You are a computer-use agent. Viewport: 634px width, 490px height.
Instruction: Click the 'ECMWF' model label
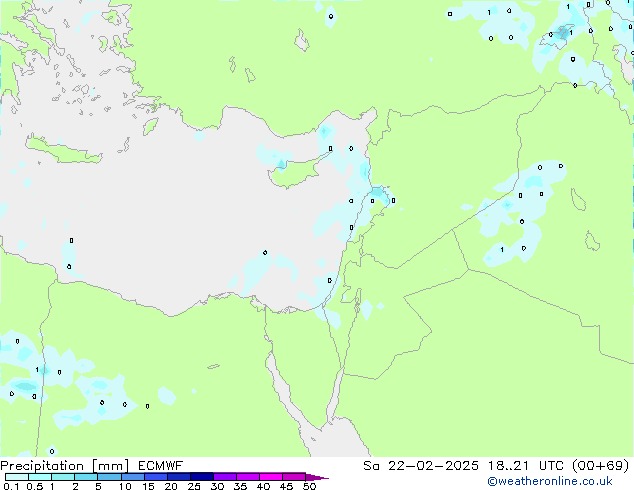click(161, 466)
